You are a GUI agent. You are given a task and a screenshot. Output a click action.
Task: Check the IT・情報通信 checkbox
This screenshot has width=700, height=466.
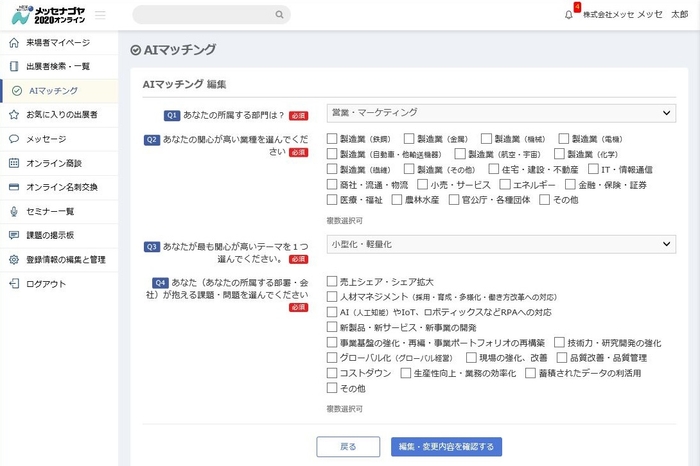tap(592, 169)
